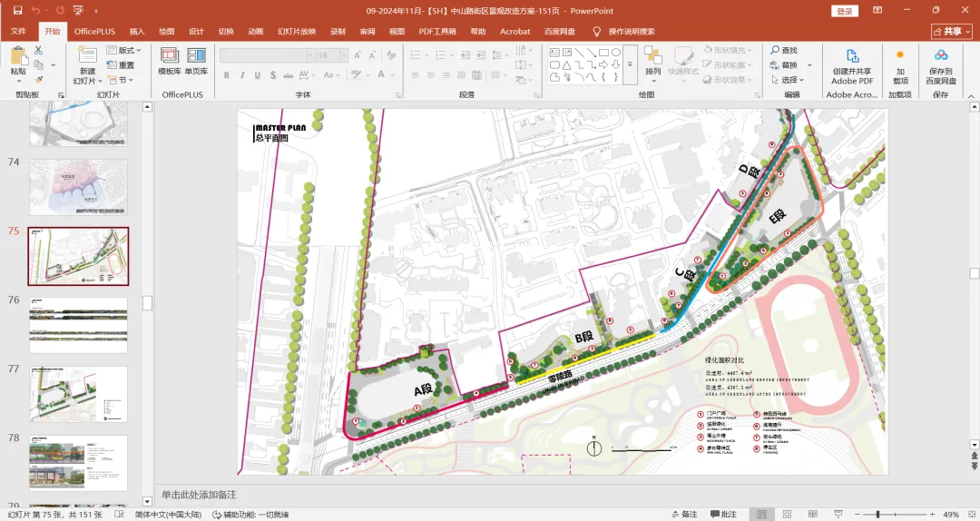Screen dimensions: 980x521
Task: Select slide 78 thumbnail
Action: pos(78,463)
